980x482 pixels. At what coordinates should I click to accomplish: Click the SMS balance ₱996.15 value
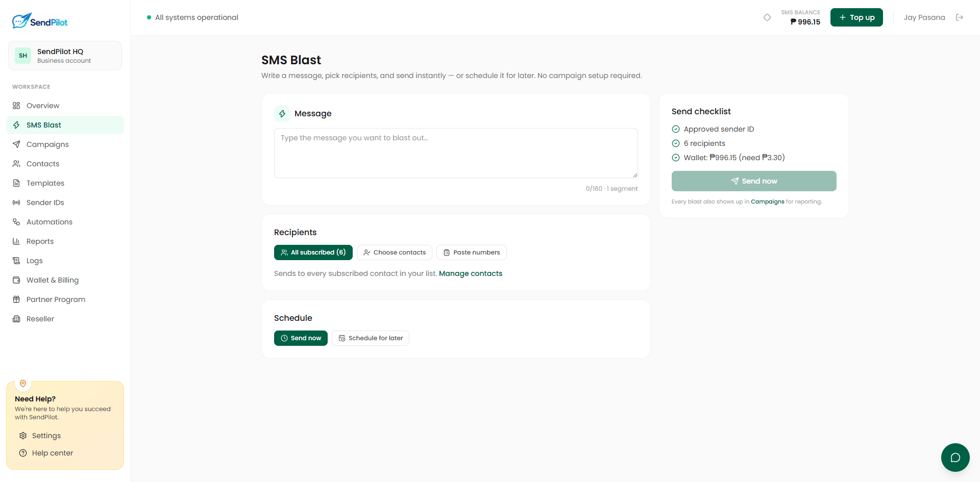click(805, 22)
